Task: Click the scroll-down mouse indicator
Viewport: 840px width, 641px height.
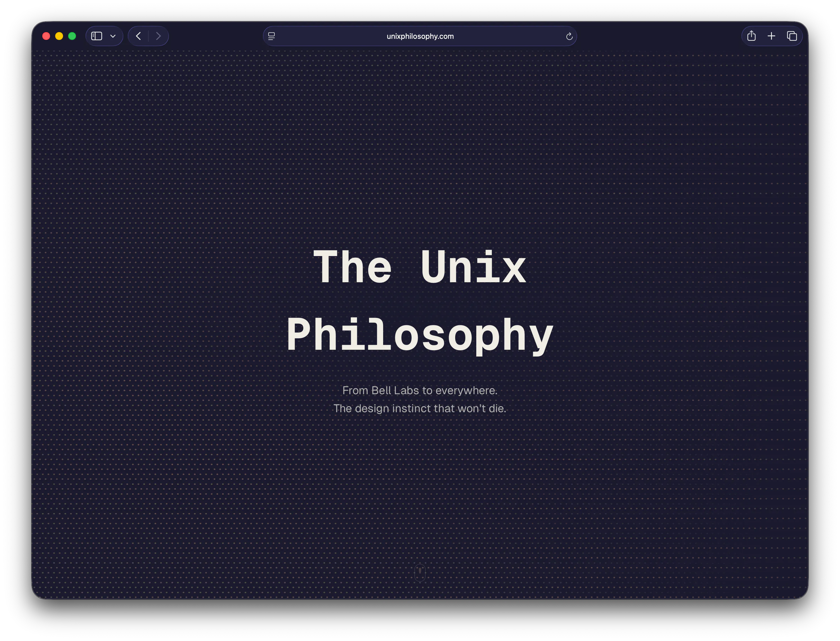Action: (420, 573)
